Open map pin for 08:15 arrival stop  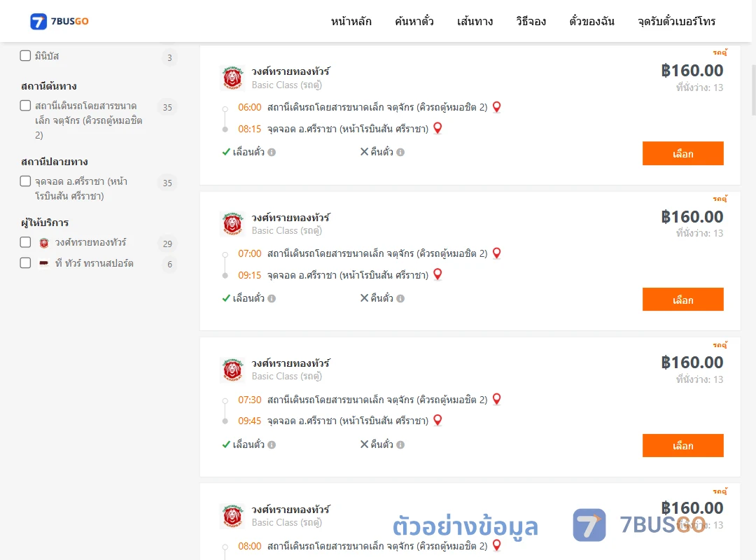point(437,128)
